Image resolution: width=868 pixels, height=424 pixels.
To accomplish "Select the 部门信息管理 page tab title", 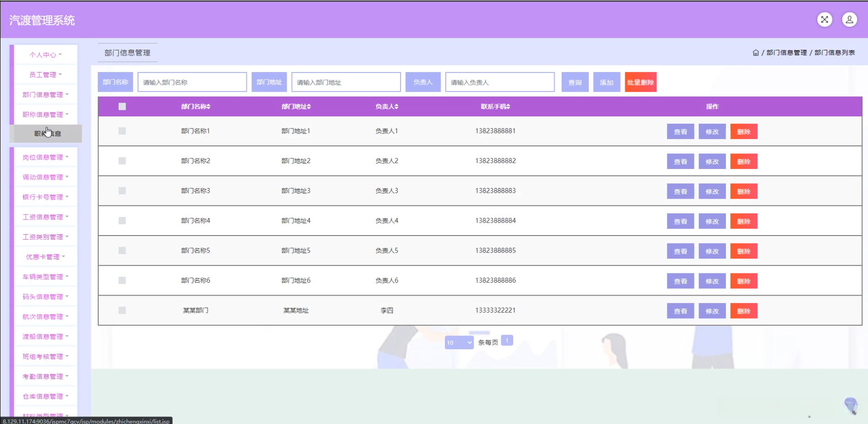I will [x=127, y=53].
